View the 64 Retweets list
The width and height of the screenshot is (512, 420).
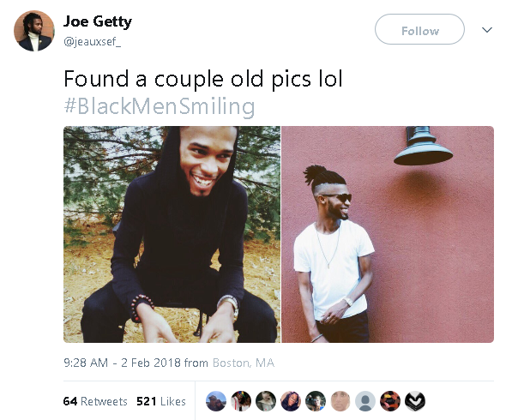click(x=95, y=401)
